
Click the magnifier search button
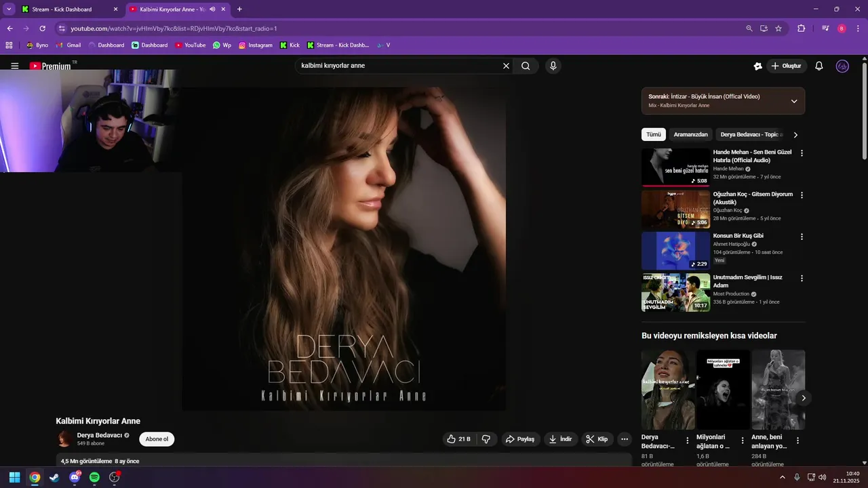point(526,66)
